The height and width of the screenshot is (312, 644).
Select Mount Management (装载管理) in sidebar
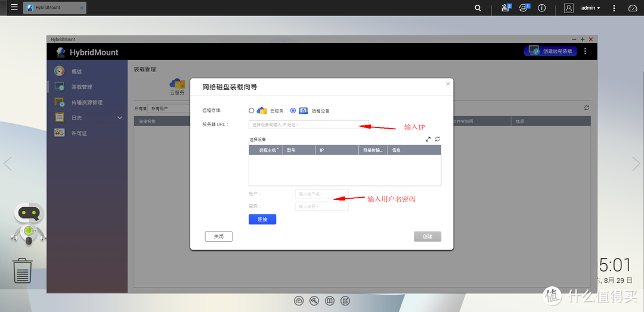[x=82, y=87]
